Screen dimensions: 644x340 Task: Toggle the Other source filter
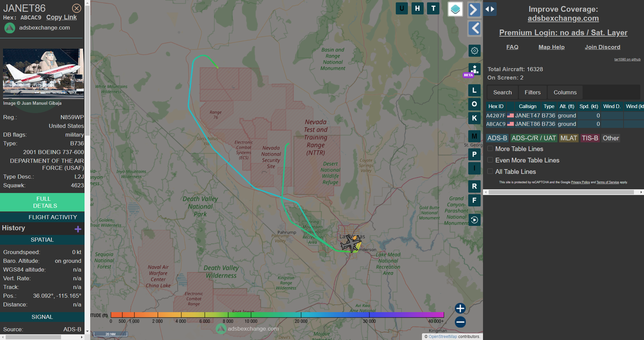click(611, 138)
